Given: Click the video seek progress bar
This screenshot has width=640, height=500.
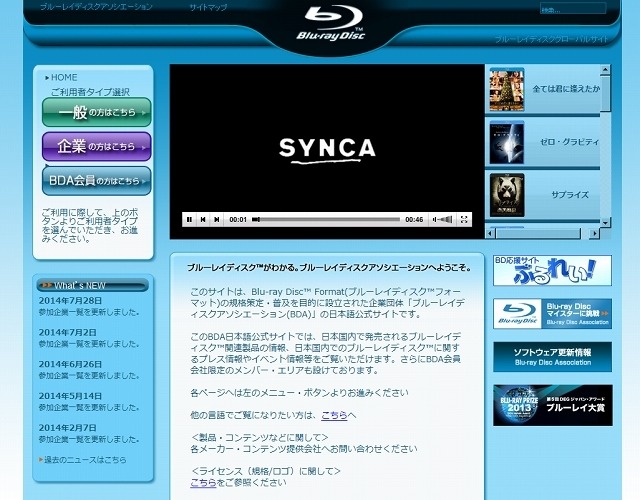Looking at the screenshot, I should coord(326,220).
